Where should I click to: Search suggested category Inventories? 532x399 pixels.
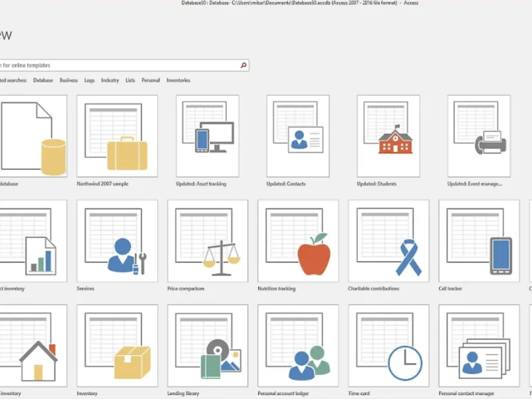tap(178, 80)
